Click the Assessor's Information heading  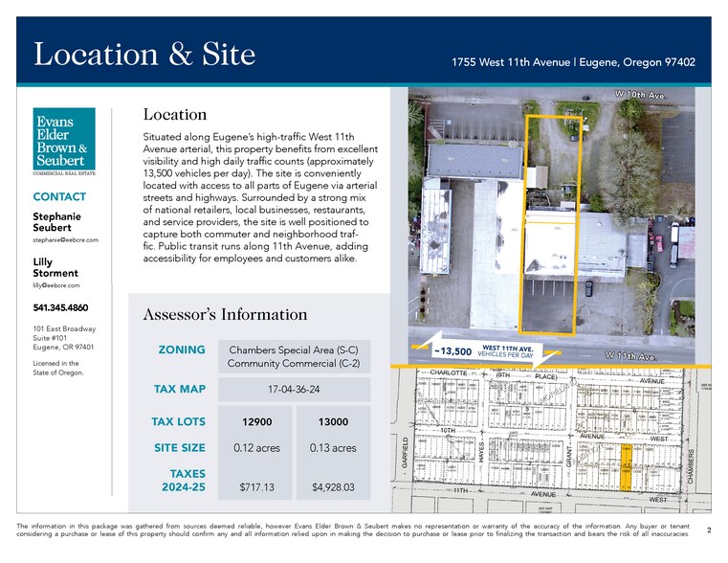pyautogui.click(x=225, y=314)
